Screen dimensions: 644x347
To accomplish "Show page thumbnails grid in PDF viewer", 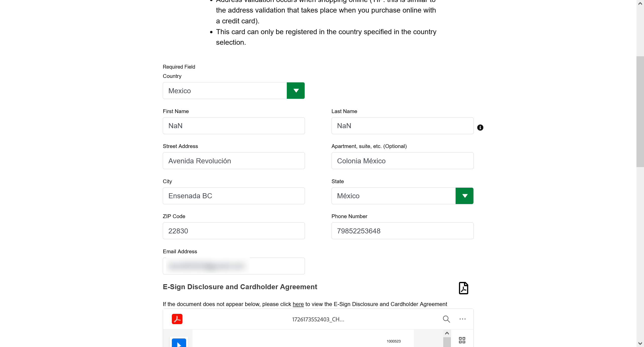I will (462, 340).
